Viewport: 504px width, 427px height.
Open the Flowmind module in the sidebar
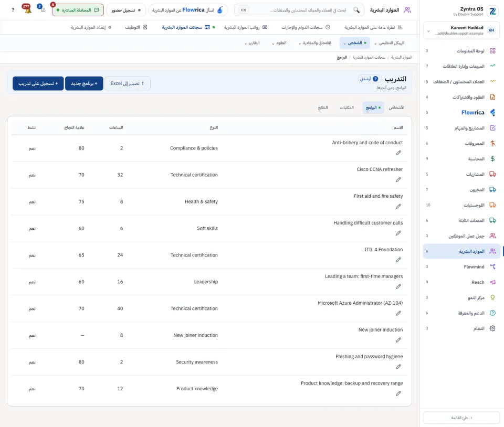pyautogui.click(x=461, y=267)
